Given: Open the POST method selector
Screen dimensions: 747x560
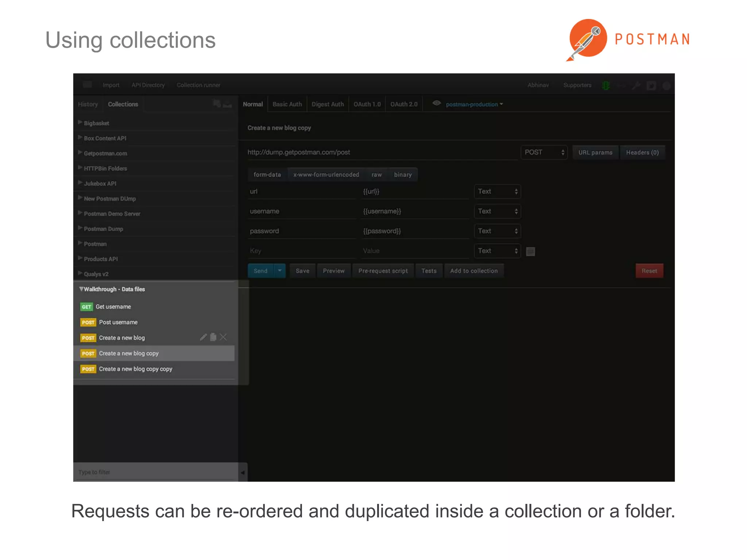Looking at the screenshot, I should point(544,152).
